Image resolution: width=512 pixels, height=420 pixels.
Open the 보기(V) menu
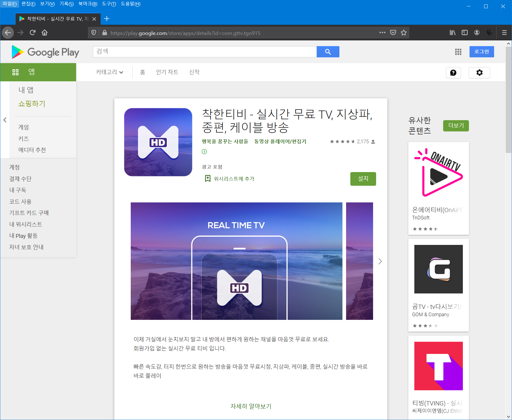[47, 4]
